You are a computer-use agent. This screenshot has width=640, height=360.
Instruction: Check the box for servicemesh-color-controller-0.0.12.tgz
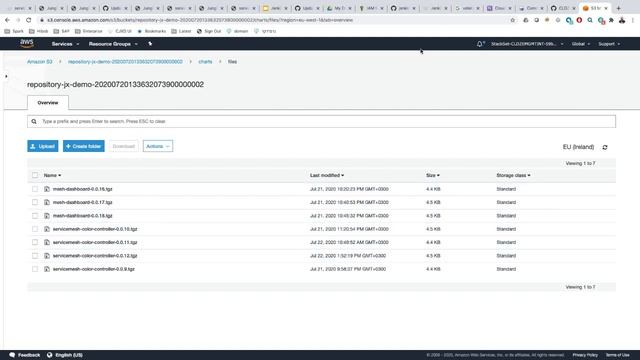pos(35,256)
